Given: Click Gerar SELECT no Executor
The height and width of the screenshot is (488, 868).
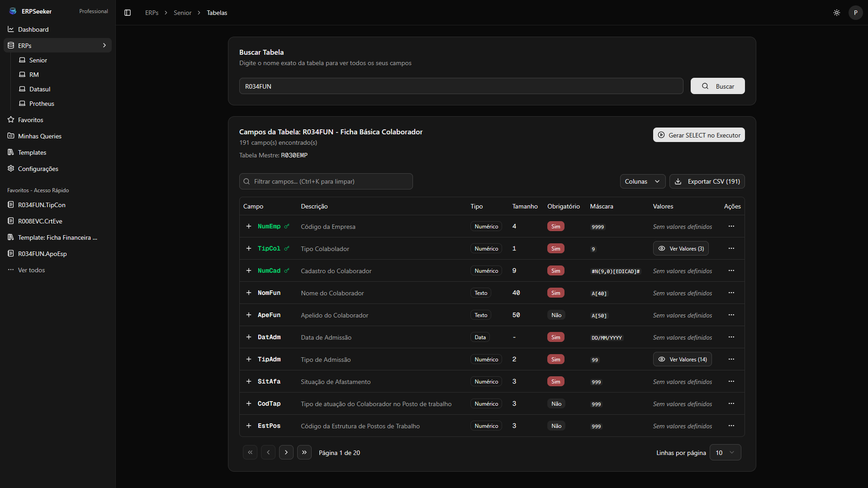Looking at the screenshot, I should (x=698, y=135).
